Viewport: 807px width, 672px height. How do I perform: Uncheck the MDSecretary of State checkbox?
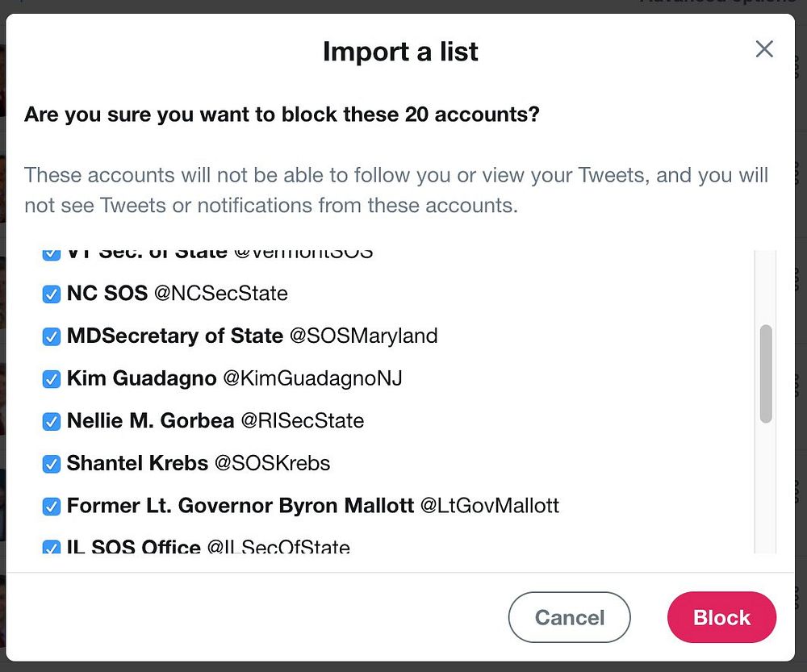point(52,336)
